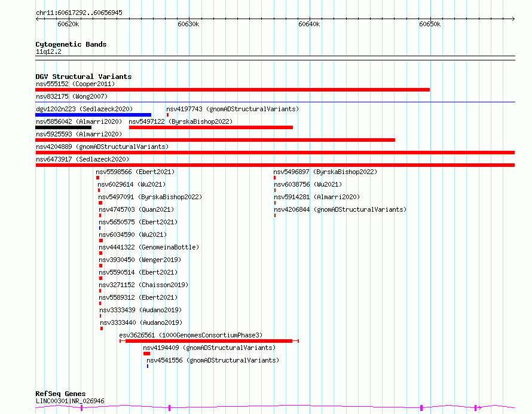Click nsv3271152 (Chaisson2019) variant label
This screenshot has width=532, height=414.
(x=143, y=285)
